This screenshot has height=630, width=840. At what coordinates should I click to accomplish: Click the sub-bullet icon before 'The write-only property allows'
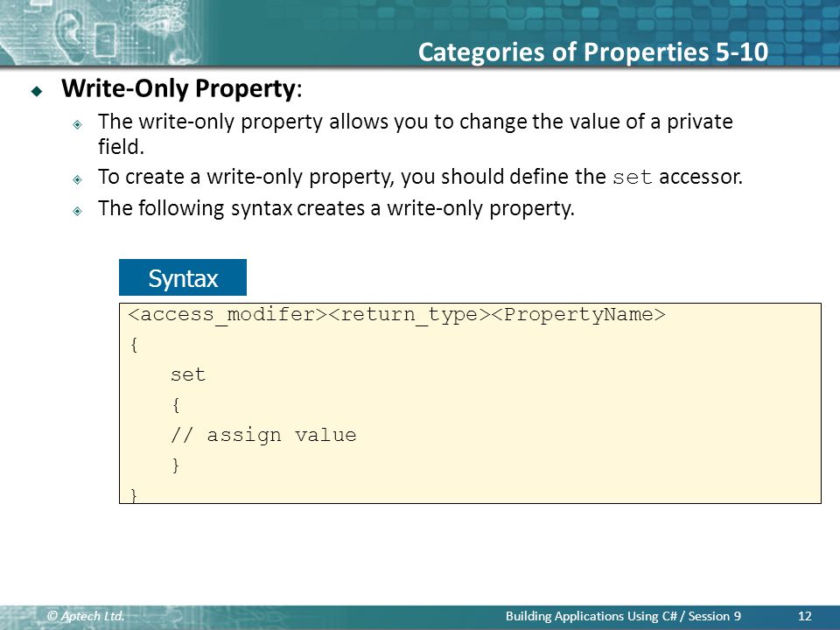(78, 125)
